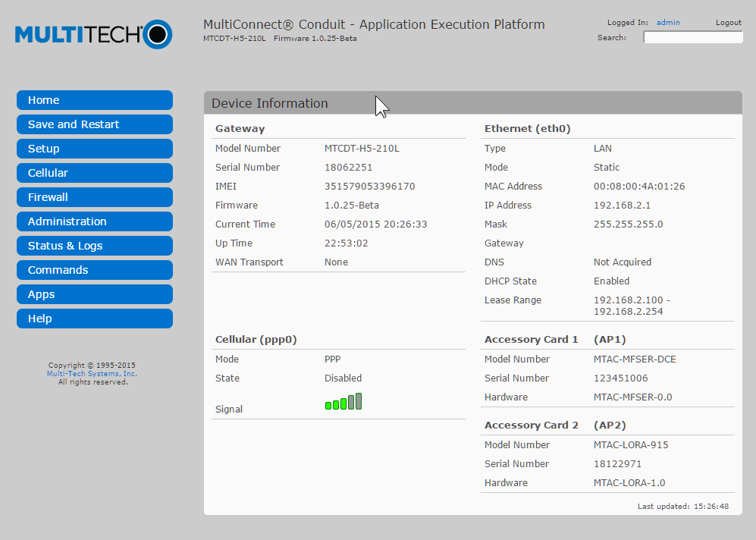This screenshot has width=756, height=540.
Task: Select lease range 192.168.2.100 - 192.168.2.254
Action: tap(632, 306)
